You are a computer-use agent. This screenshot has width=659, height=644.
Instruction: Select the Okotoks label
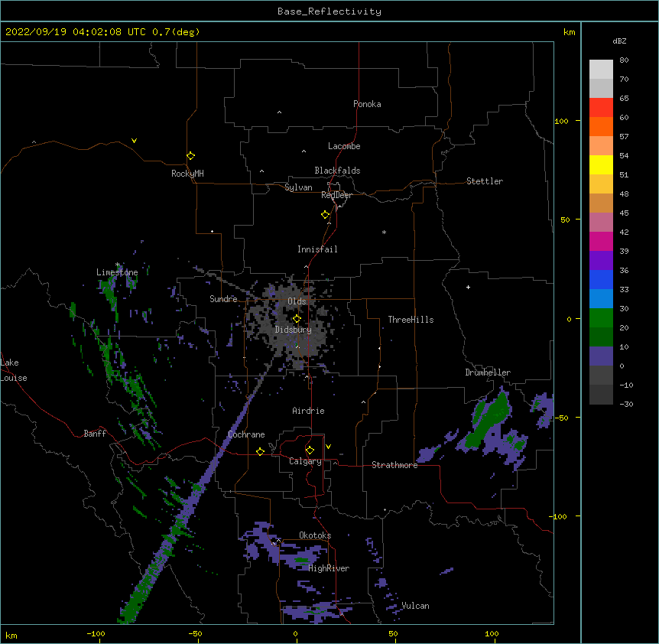click(x=315, y=535)
